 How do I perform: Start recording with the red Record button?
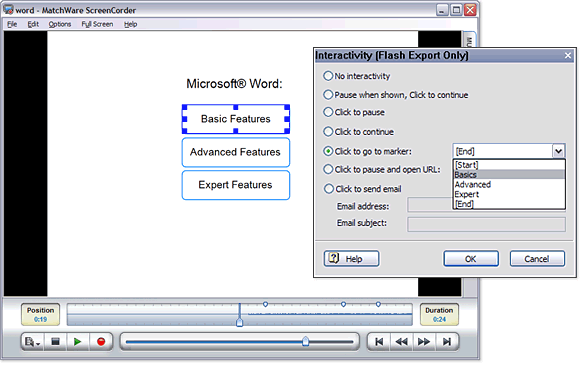pos(101,342)
